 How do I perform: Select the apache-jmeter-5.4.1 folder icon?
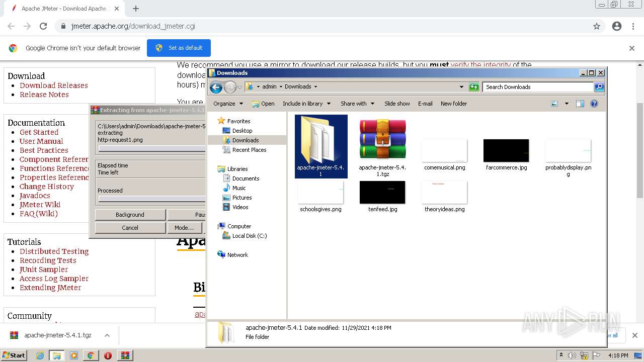(x=321, y=146)
